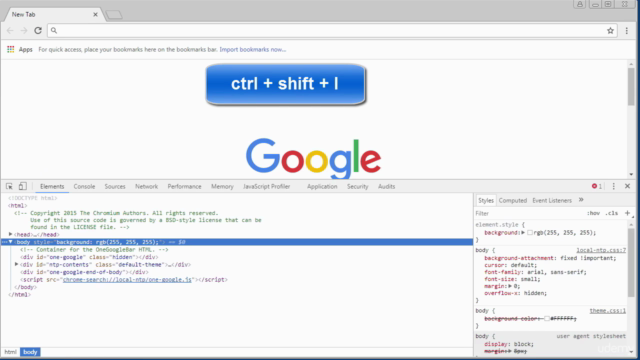Bookmark this page with the star icon

(x=610, y=31)
